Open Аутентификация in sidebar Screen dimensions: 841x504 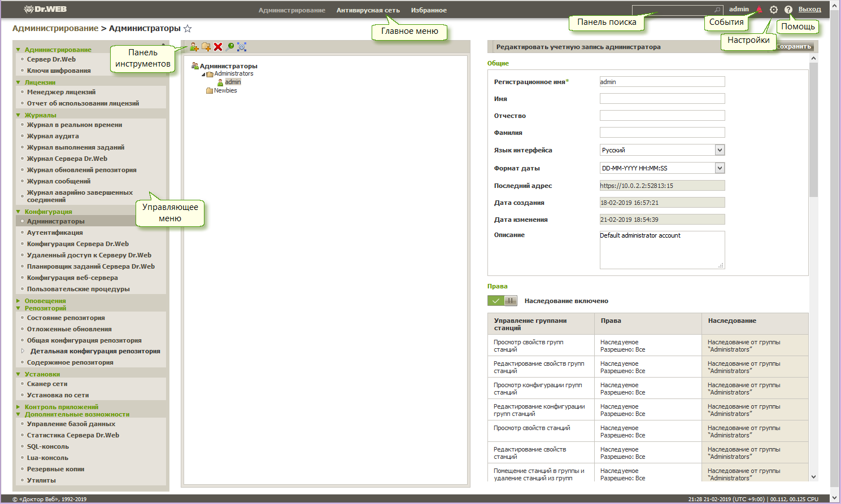coord(55,233)
